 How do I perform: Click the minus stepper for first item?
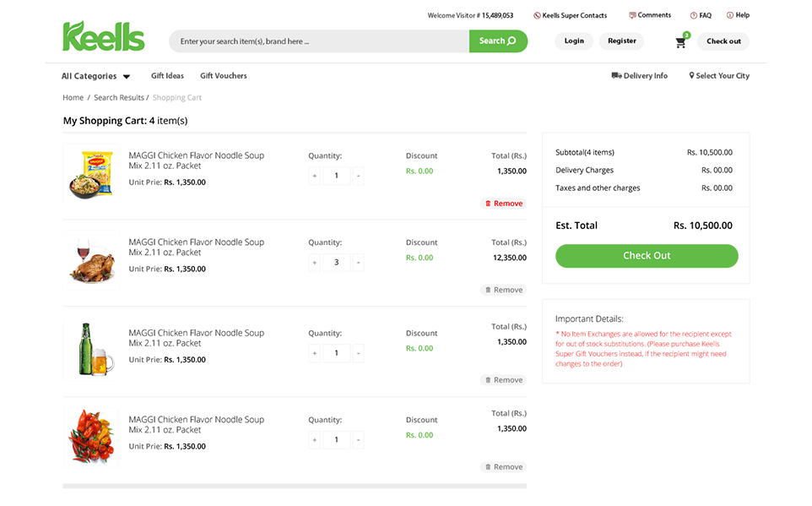(x=358, y=176)
